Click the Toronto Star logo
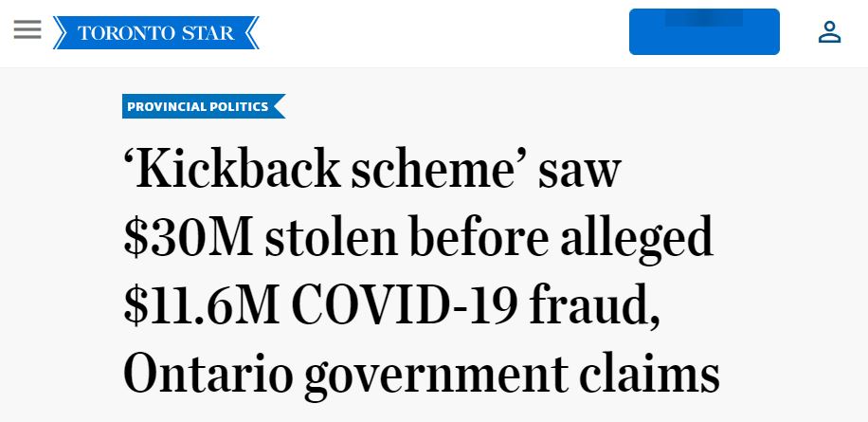The width and height of the screenshot is (868, 422). (156, 33)
